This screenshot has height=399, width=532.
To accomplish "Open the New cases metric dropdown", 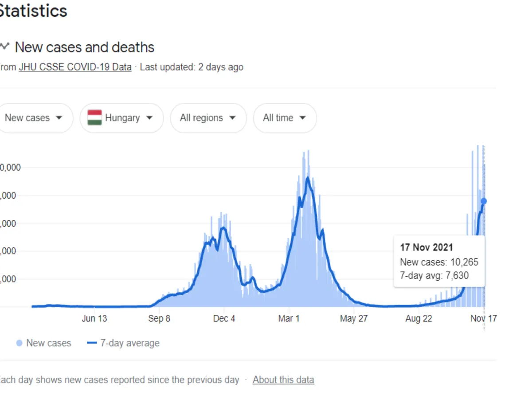I will [33, 118].
